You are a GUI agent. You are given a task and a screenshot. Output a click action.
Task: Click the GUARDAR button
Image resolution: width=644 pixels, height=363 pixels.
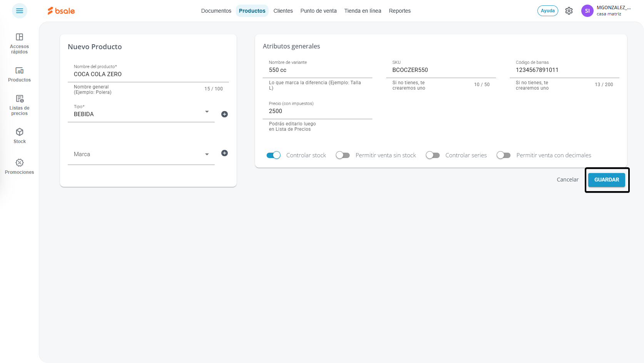click(607, 180)
